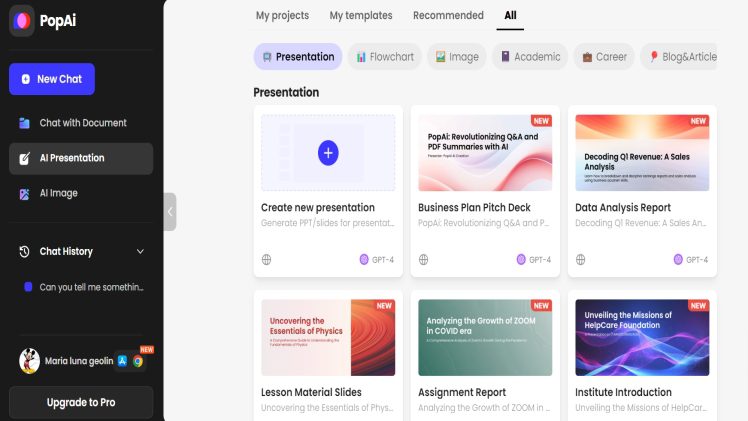Click the Chrome extension icon beside username
Viewport: 748px width, 421px height.
point(138,361)
